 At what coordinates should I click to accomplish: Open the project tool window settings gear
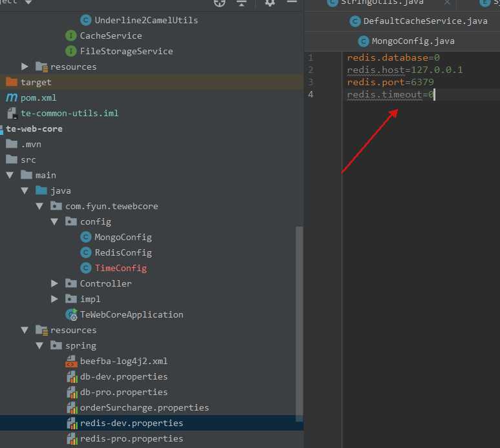[270, 3]
